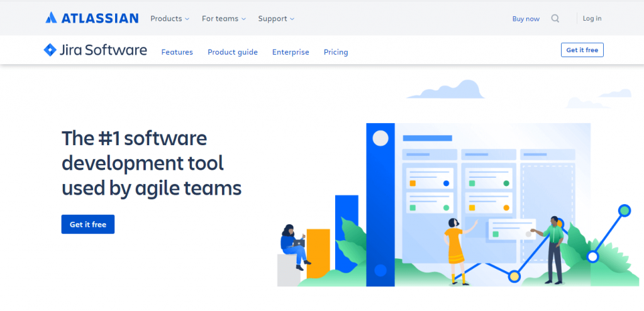This screenshot has height=311, width=644.
Task: Click the Buy now link
Action: pyautogui.click(x=526, y=19)
